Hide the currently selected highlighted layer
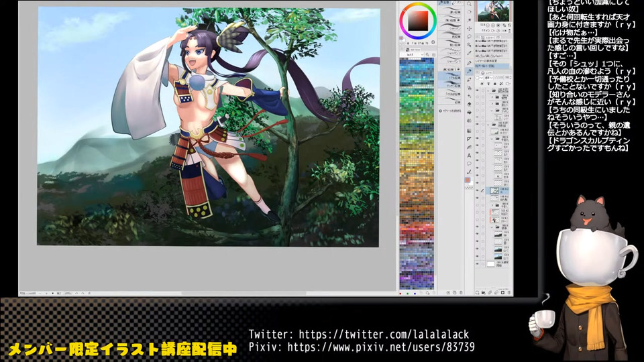The image size is (644, 362). pos(477,190)
